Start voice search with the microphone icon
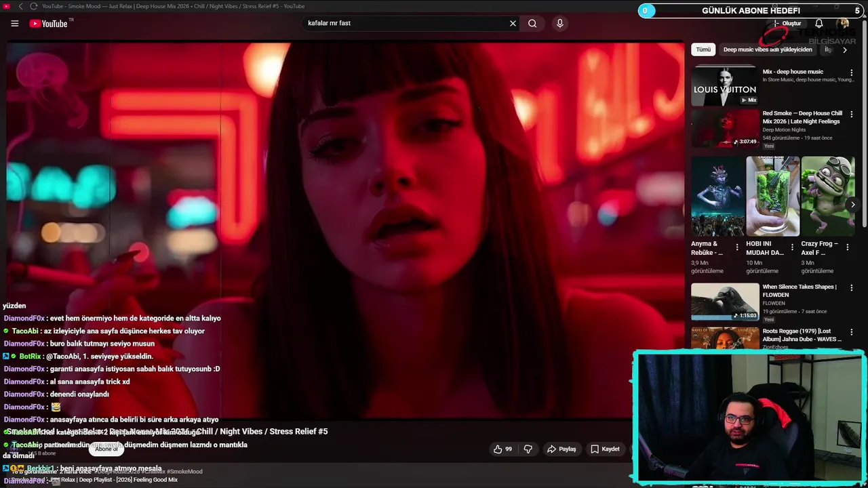Screen dimensions: 868x488 [x=559, y=23]
